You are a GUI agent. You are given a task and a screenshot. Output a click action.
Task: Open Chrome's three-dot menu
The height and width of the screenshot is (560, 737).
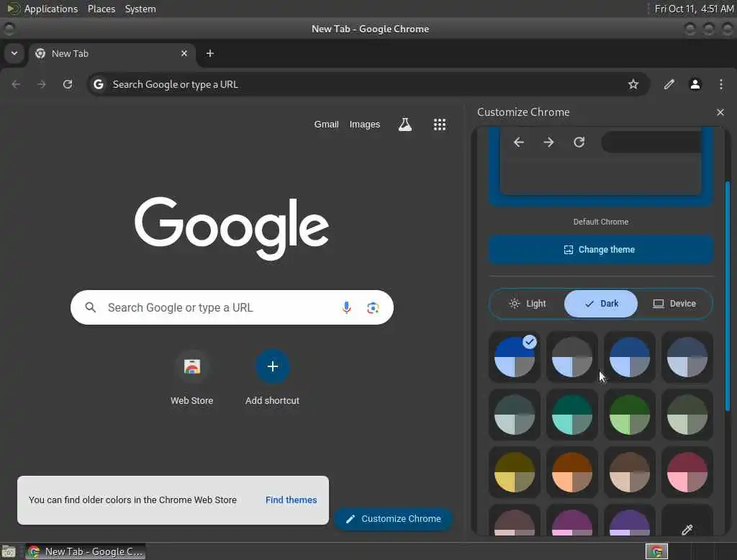coord(721,84)
